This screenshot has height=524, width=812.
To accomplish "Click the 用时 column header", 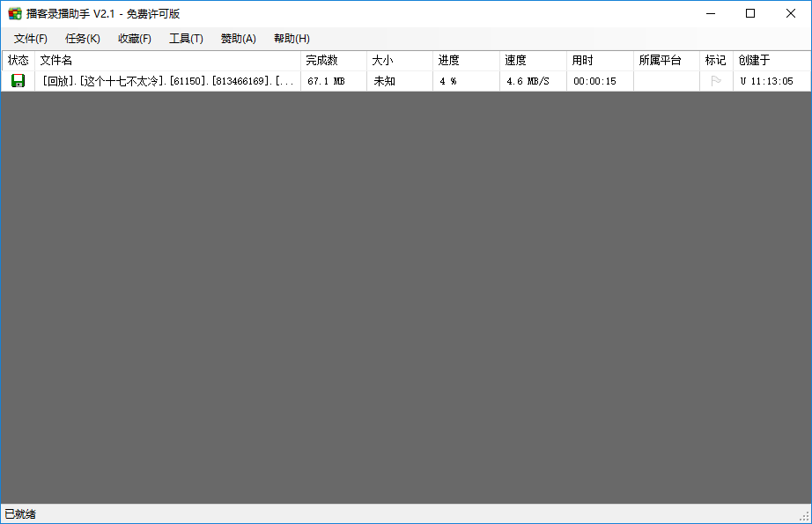I will pos(600,61).
